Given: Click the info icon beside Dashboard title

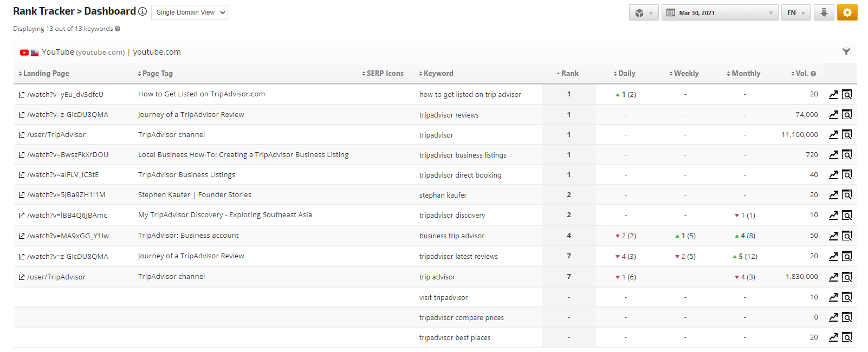Looking at the screenshot, I should click(x=142, y=11).
